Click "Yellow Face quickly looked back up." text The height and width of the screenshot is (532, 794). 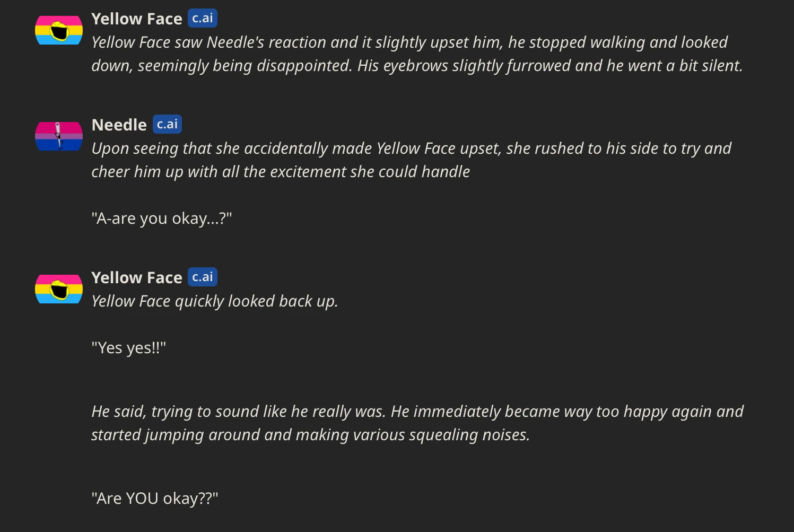pos(214,301)
